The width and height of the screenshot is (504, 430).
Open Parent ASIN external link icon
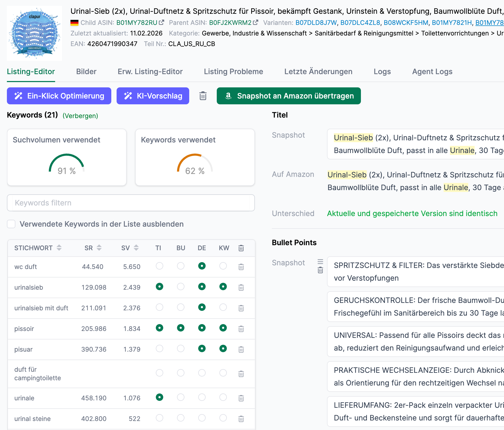click(255, 23)
